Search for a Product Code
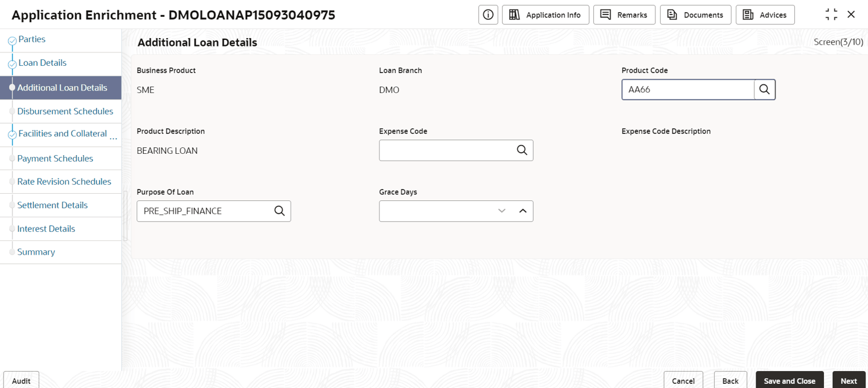Viewport: 868px width, 388px height. coord(764,90)
